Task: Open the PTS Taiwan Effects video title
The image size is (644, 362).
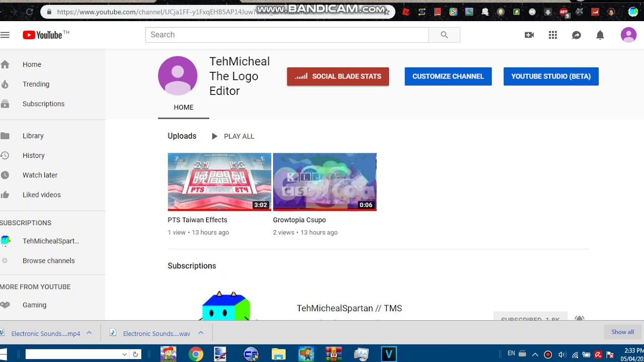Action: (197, 220)
